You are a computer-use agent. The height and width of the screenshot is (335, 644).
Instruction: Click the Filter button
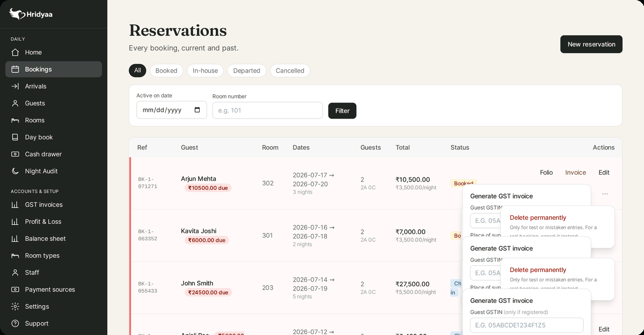pyautogui.click(x=342, y=111)
